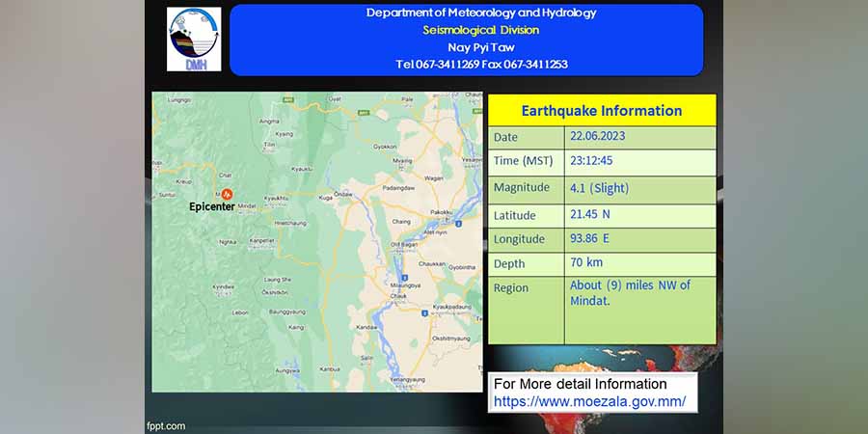The image size is (868, 434).
Task: Select the longitude value '93.86 E'
Action: 589,238
